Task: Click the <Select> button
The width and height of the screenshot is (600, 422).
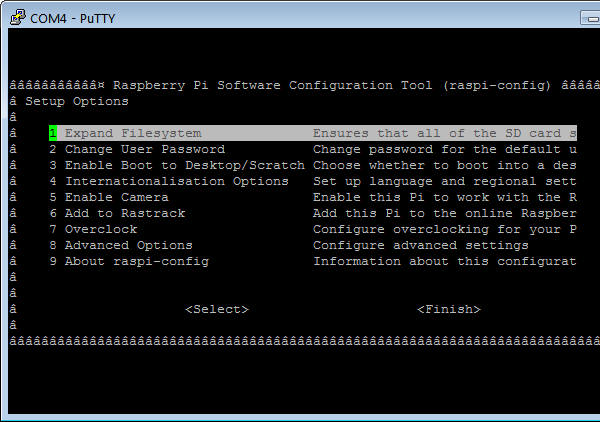Action: [217, 309]
